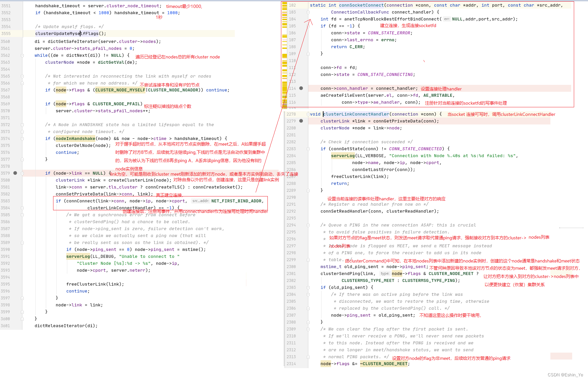Fold the connGetState if block at line 2283

coord(308,149)
